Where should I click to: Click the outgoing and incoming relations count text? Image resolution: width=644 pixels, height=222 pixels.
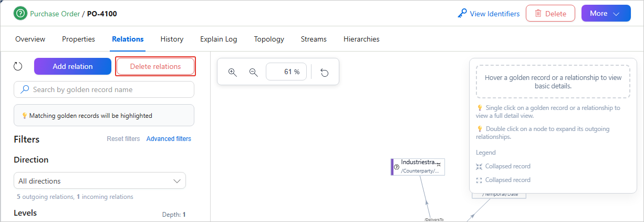click(75, 197)
